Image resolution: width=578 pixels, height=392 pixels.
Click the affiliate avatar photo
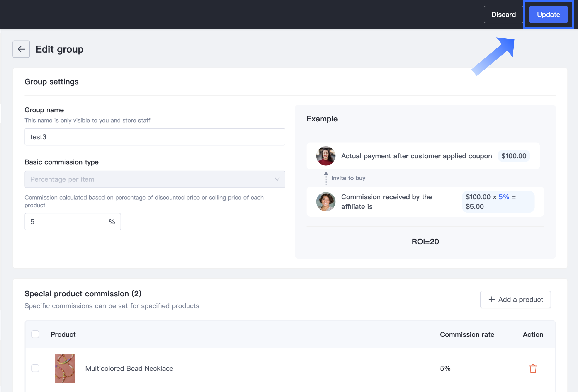325,202
